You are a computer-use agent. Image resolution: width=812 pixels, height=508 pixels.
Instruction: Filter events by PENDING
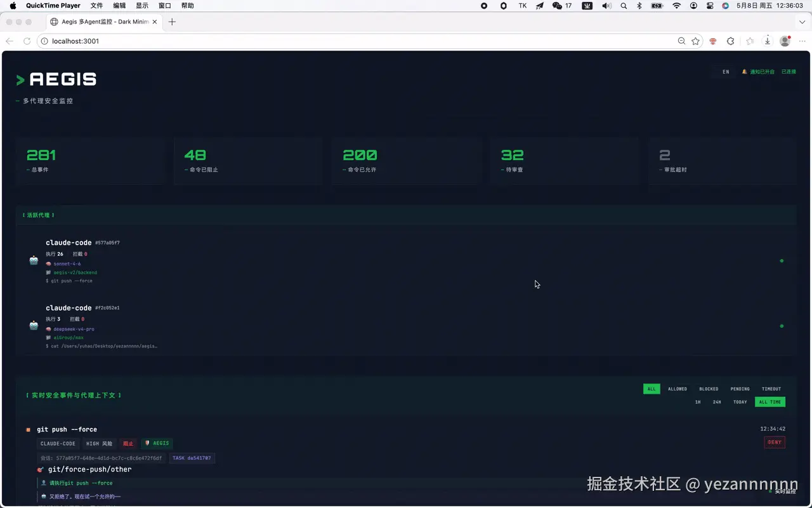coord(740,389)
